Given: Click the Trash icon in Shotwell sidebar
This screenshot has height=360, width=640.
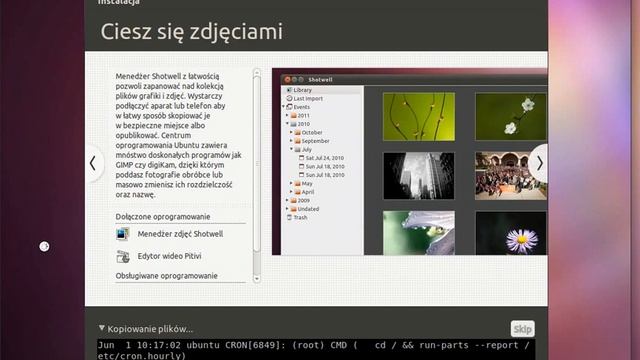Looking at the screenshot, I should click(289, 218).
